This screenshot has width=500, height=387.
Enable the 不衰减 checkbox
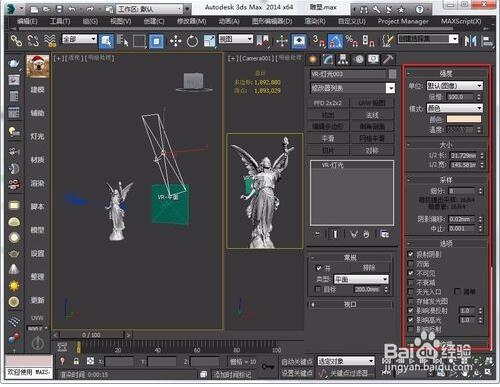coord(411,282)
